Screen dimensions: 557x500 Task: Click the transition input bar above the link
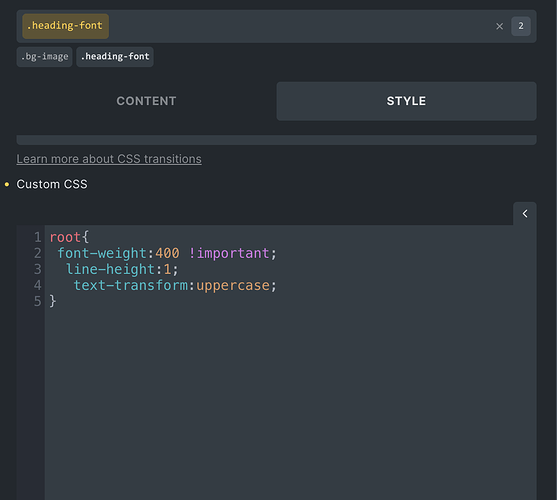coord(276,140)
